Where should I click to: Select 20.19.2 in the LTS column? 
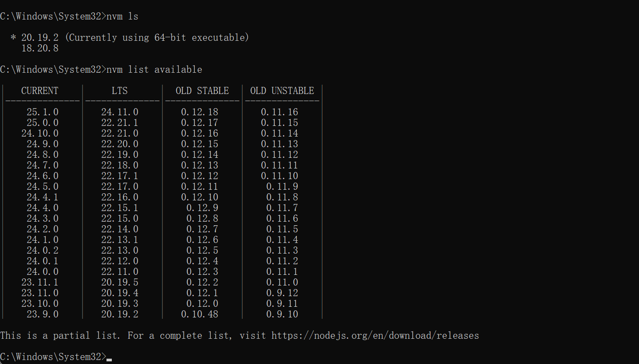pyautogui.click(x=120, y=314)
